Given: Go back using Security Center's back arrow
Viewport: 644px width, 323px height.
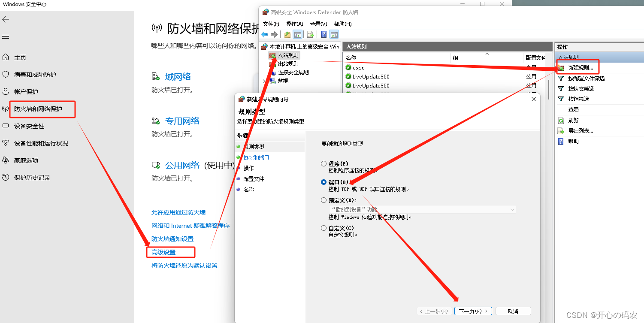Looking at the screenshot, I should [6, 19].
